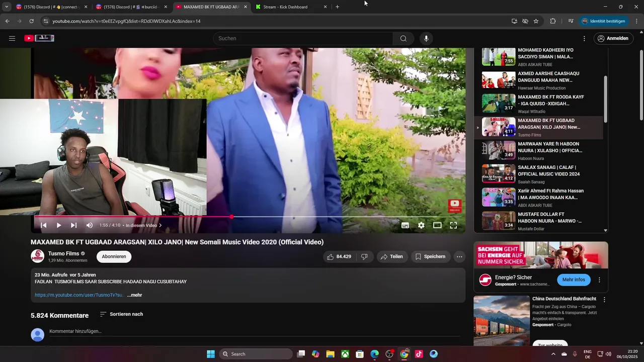Click the search magnifier button
Image resolution: width=644 pixels, height=362 pixels.
click(404, 38)
